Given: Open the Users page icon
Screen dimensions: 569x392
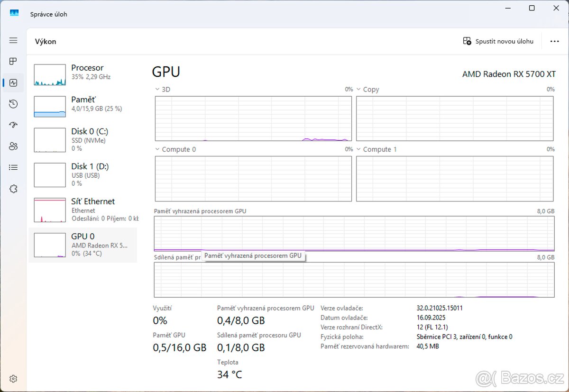Looking at the screenshot, I should (13, 146).
